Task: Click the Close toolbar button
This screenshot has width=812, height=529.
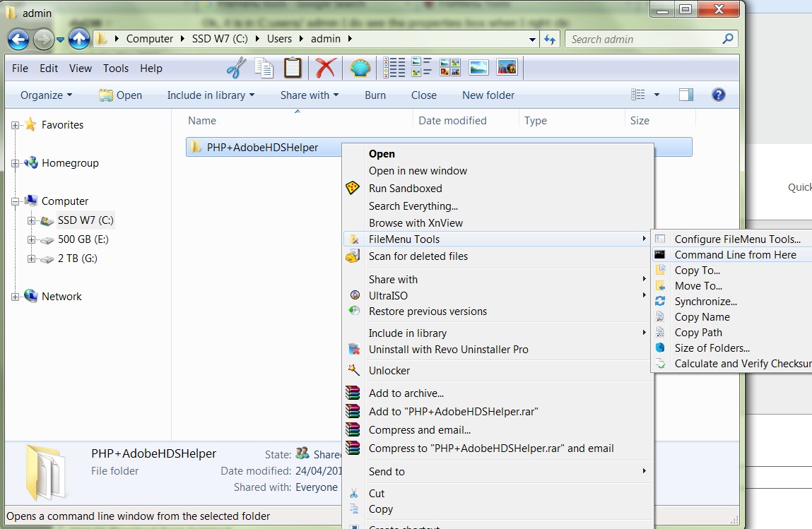Action: click(423, 95)
